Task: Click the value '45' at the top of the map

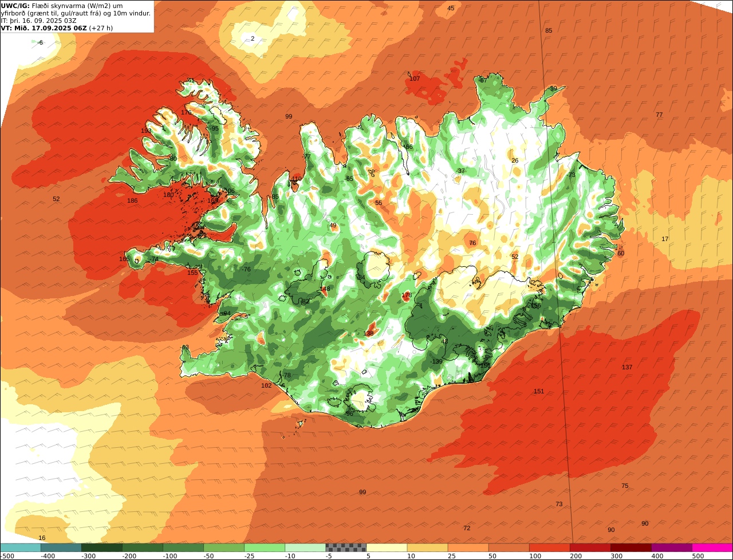Action: [451, 8]
